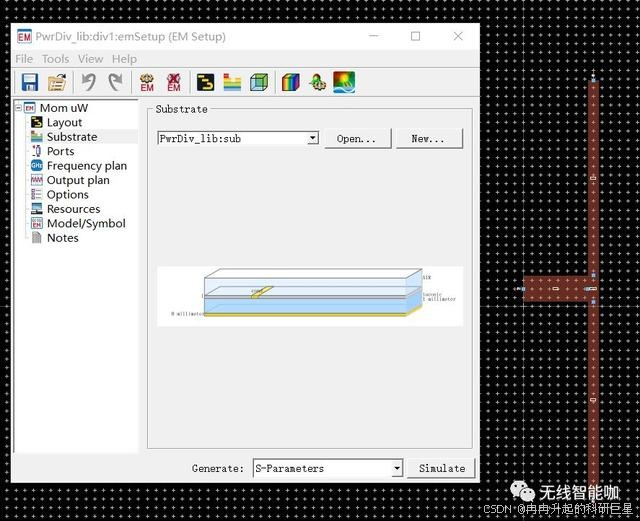This screenshot has width=640, height=521.
Task: Click the Open folder toolbar icon
Action: tap(57, 82)
